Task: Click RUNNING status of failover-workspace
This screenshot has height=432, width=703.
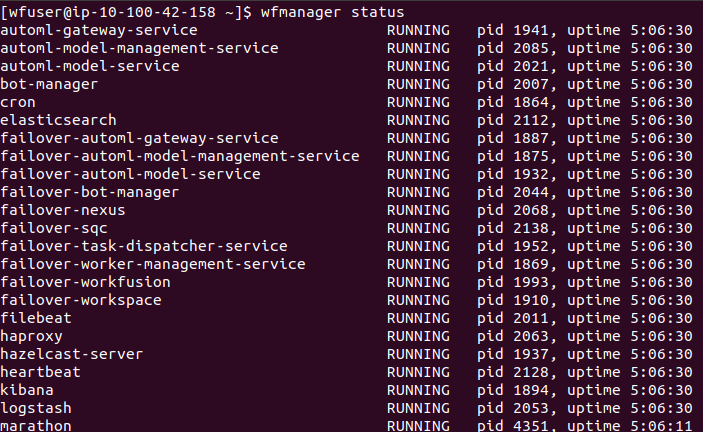Action: point(418,300)
